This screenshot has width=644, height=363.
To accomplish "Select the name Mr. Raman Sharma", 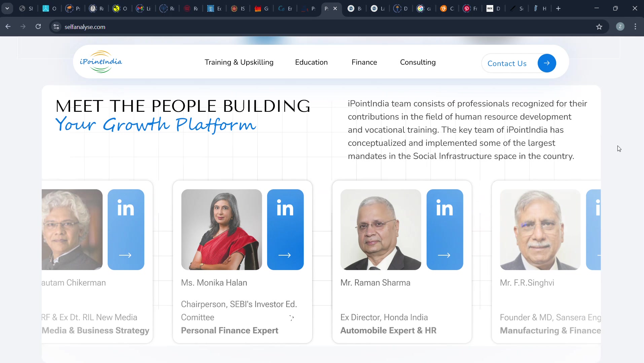I will click(x=375, y=283).
